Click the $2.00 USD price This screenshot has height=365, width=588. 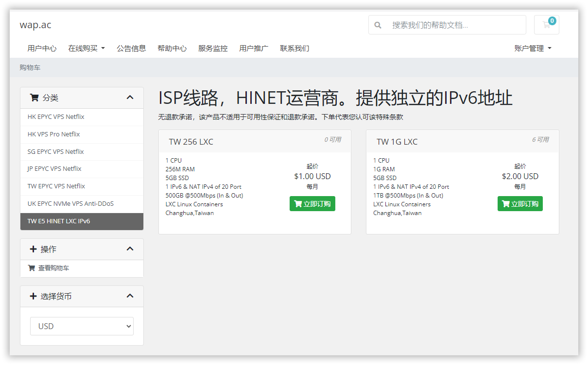tap(520, 176)
